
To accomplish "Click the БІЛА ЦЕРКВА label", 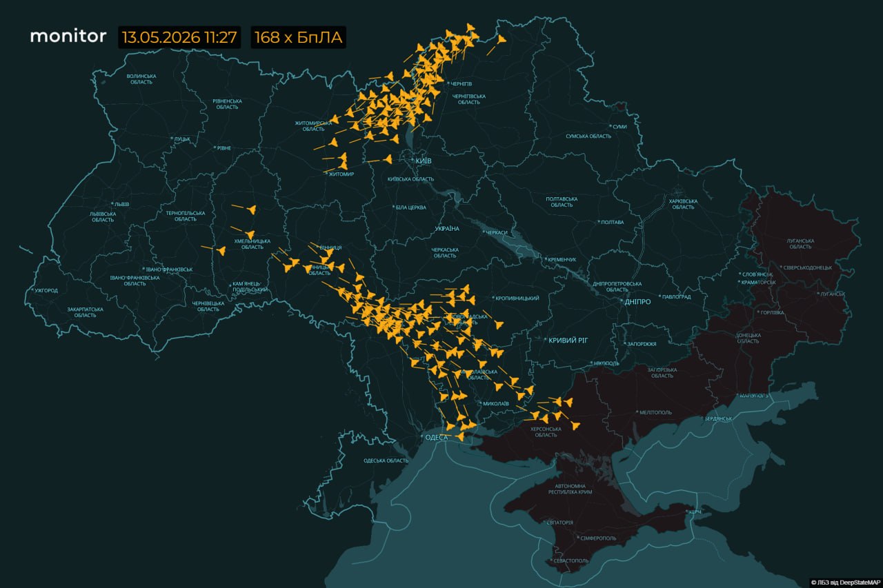I will pos(410,207).
